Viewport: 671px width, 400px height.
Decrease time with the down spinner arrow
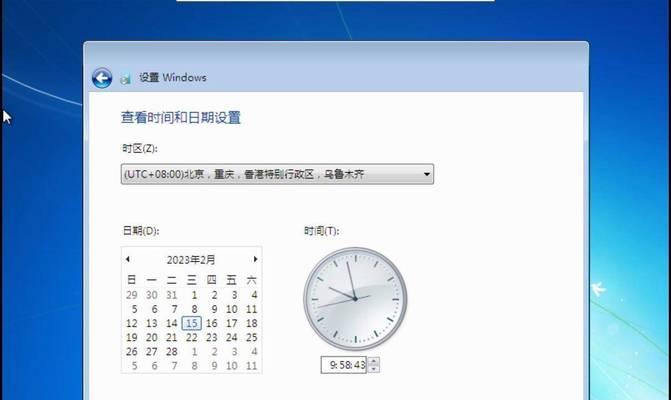374,368
